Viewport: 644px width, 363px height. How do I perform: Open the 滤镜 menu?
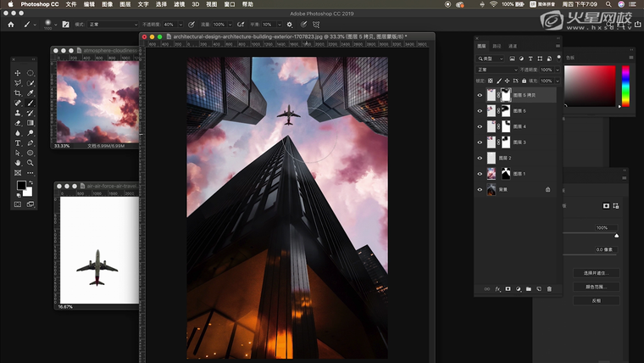click(x=180, y=4)
